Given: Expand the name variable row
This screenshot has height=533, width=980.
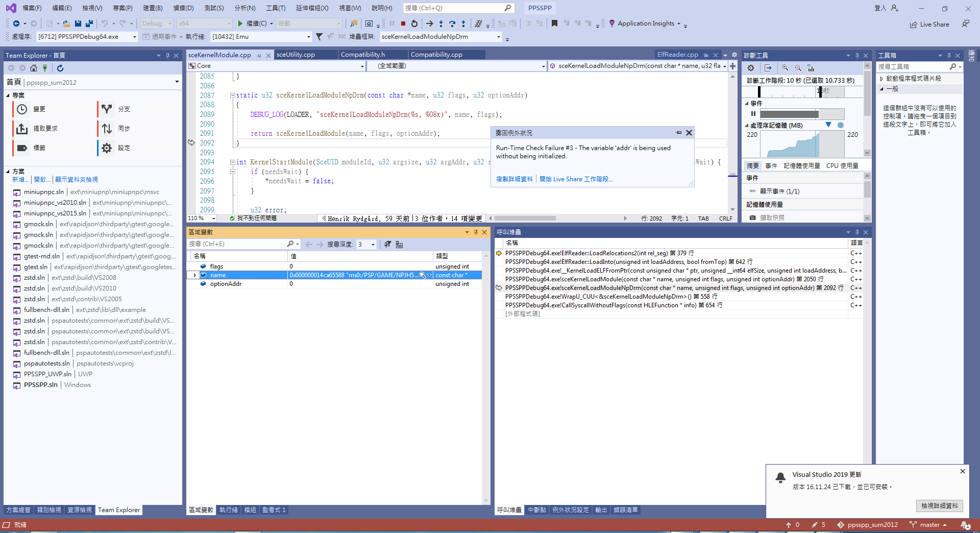Looking at the screenshot, I should point(194,275).
